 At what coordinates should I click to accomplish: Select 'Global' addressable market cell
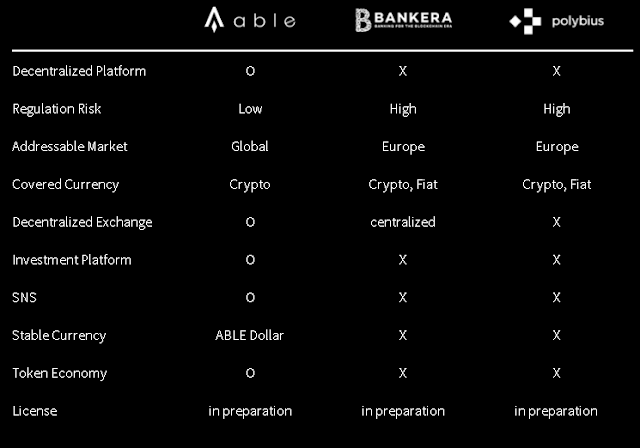(x=250, y=146)
